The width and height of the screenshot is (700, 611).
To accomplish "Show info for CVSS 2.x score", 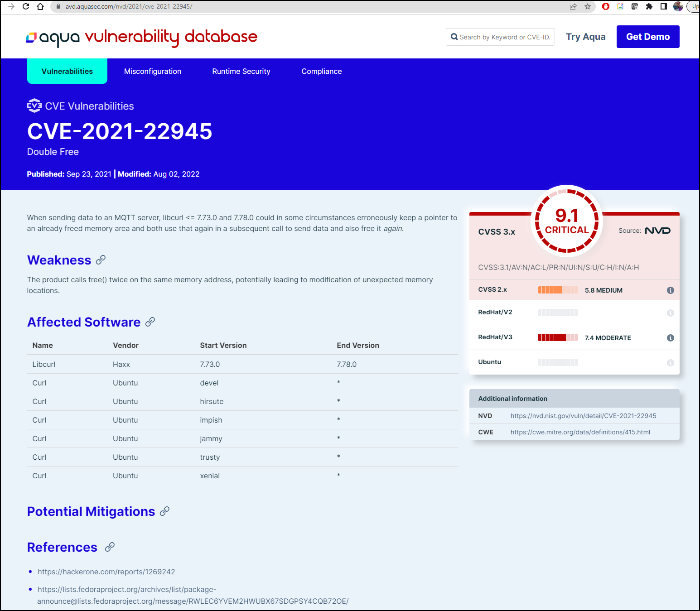I will [x=671, y=290].
